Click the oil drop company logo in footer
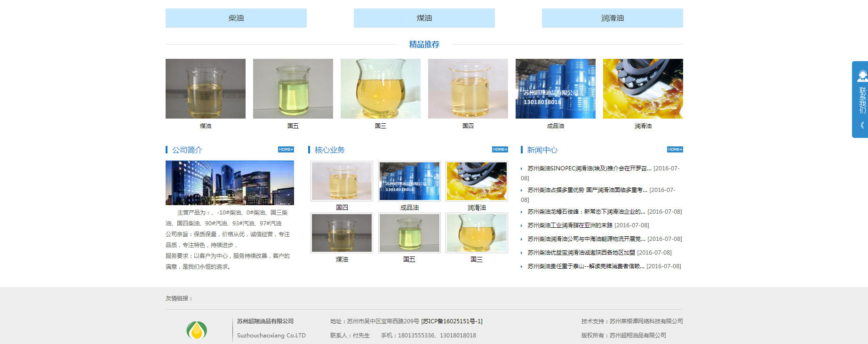This screenshot has width=868, height=344. [197, 330]
